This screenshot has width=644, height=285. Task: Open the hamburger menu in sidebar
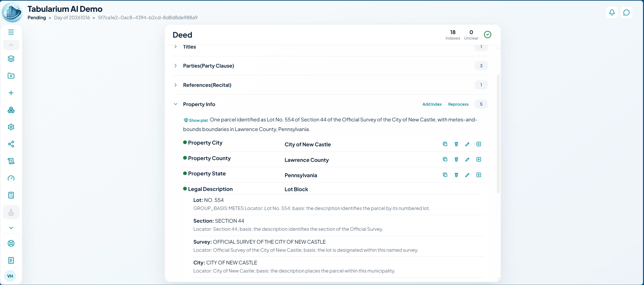coord(11,32)
